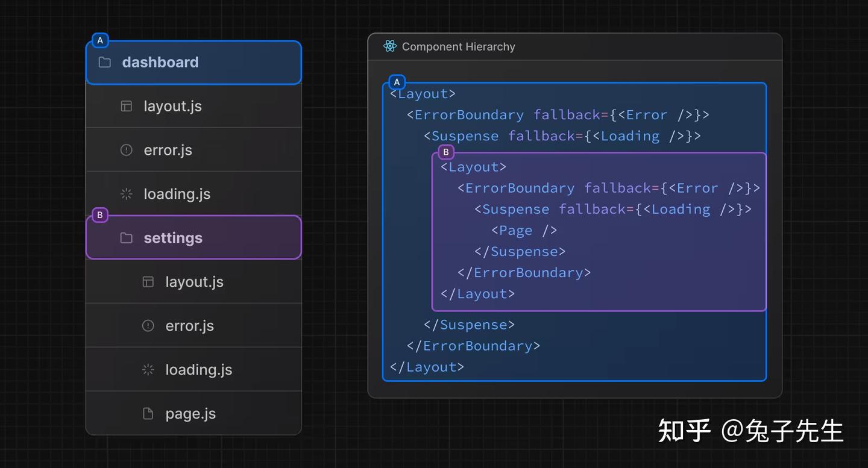Click the layout icon beside dashboard layout.js
868x468 pixels.
pos(127,106)
